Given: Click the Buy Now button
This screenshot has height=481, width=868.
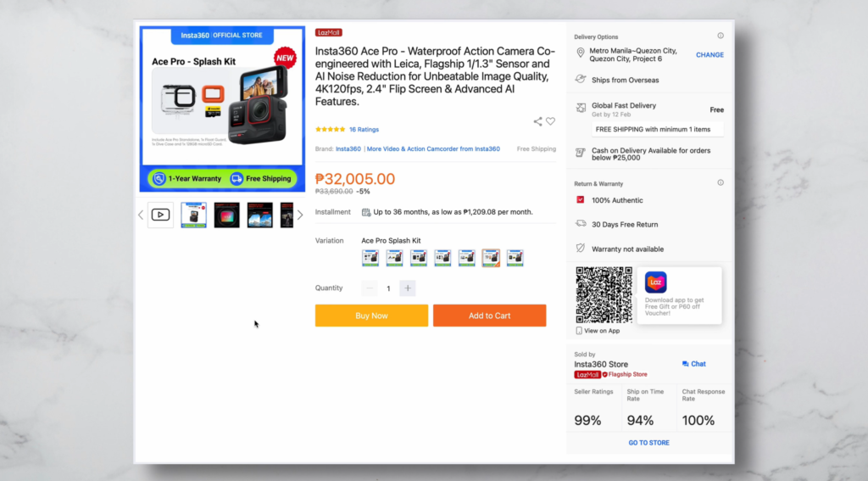Looking at the screenshot, I should (x=371, y=316).
